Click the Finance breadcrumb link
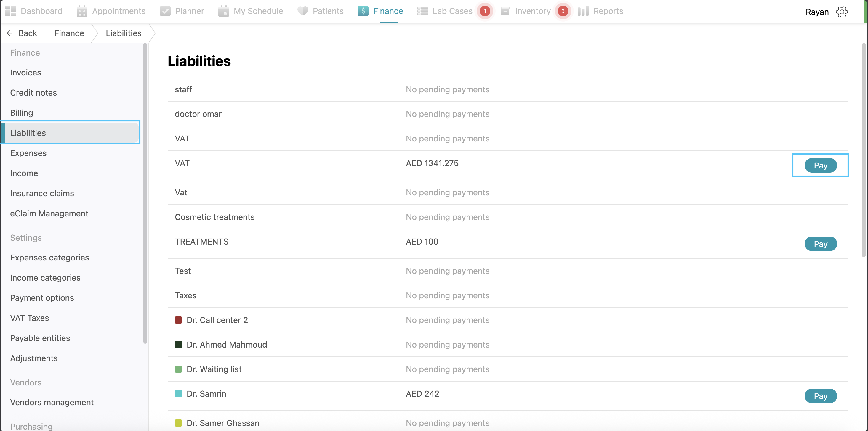The image size is (868, 431). tap(69, 33)
